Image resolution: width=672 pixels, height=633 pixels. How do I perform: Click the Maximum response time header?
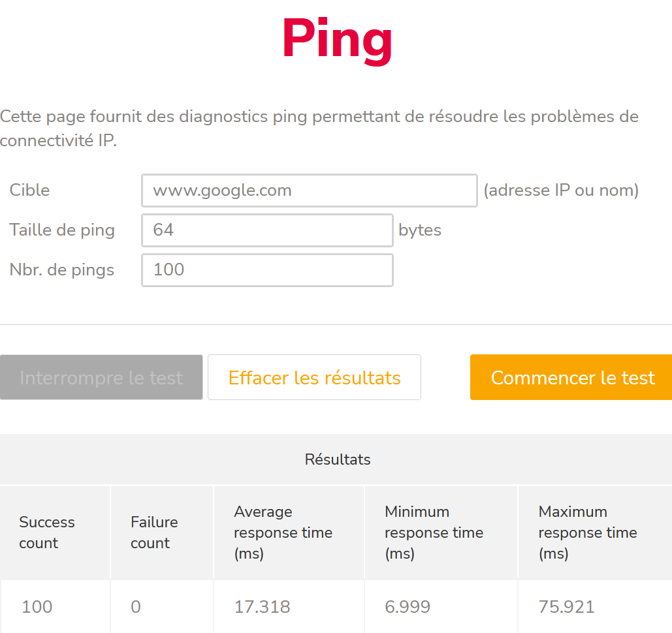587,533
